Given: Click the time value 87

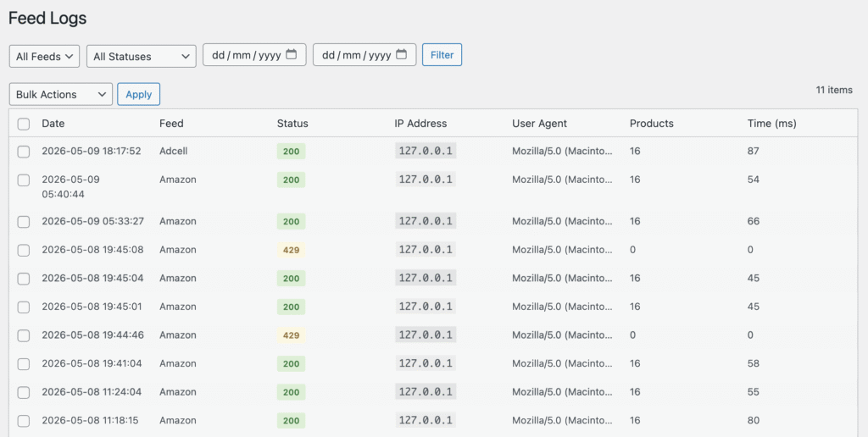Looking at the screenshot, I should coord(753,151).
